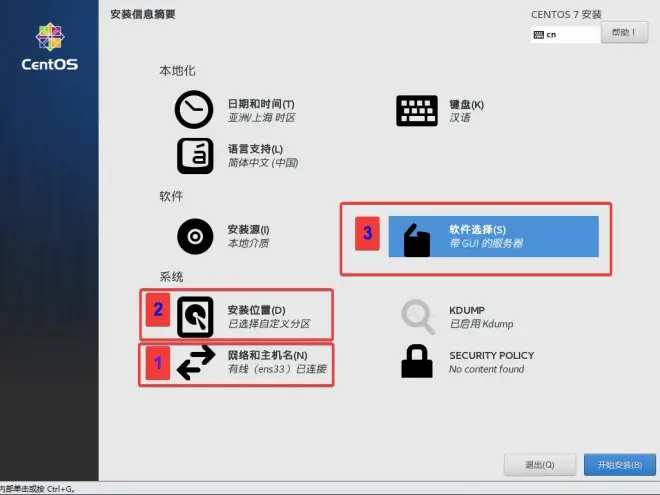Click the 亚洲/上海 时区 status text
This screenshot has height=495, width=660.
(x=261, y=117)
